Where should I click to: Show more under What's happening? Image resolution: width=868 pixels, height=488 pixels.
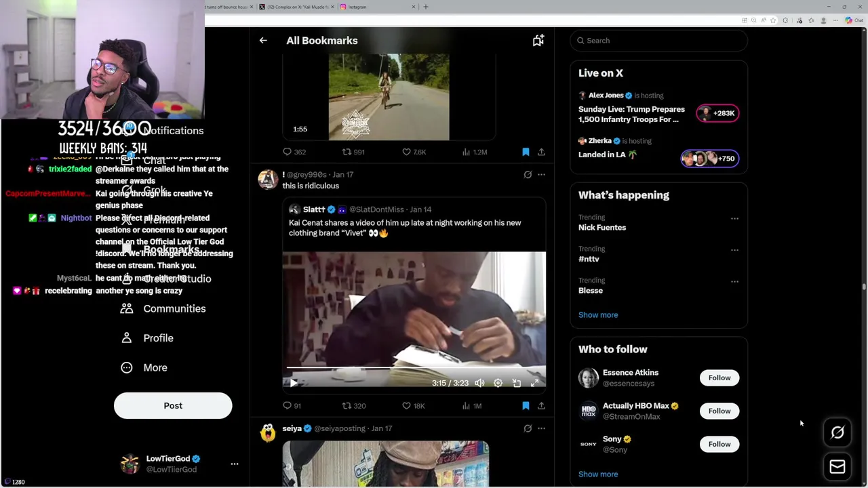click(598, 315)
